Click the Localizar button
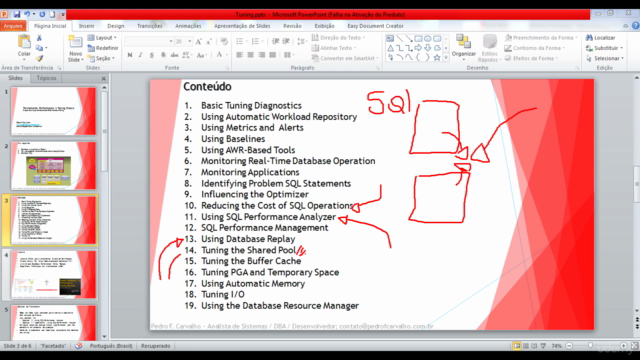 600,38
